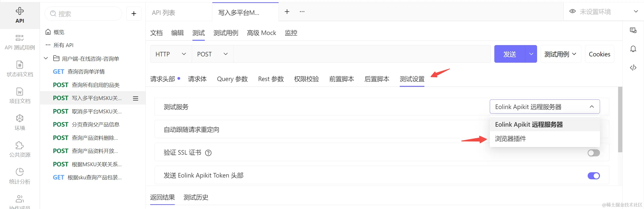The image size is (644, 209).
Task: Collapse the 用户端-在线咨询-咨询单 folder
Action: point(46,58)
